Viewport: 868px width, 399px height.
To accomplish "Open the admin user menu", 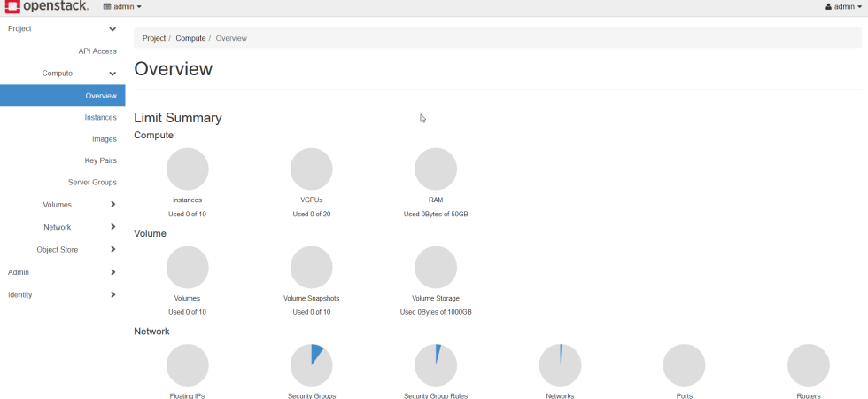I will click(842, 7).
